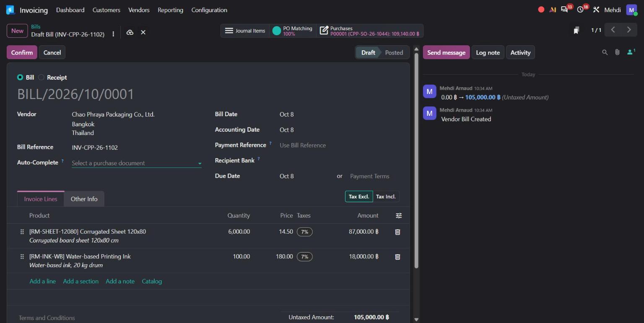This screenshot has width=644, height=323.
Task: Show followers icon in chatter
Action: pyautogui.click(x=631, y=52)
